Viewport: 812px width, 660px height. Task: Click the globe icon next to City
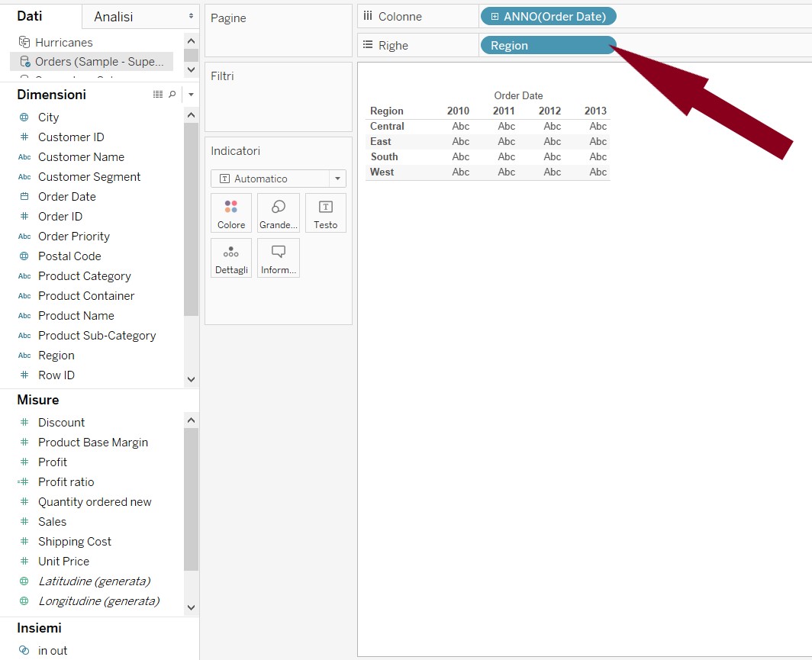point(25,117)
